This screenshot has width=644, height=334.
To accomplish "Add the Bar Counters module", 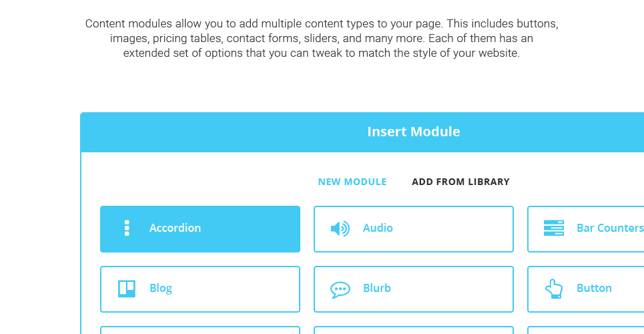I will pos(586,229).
